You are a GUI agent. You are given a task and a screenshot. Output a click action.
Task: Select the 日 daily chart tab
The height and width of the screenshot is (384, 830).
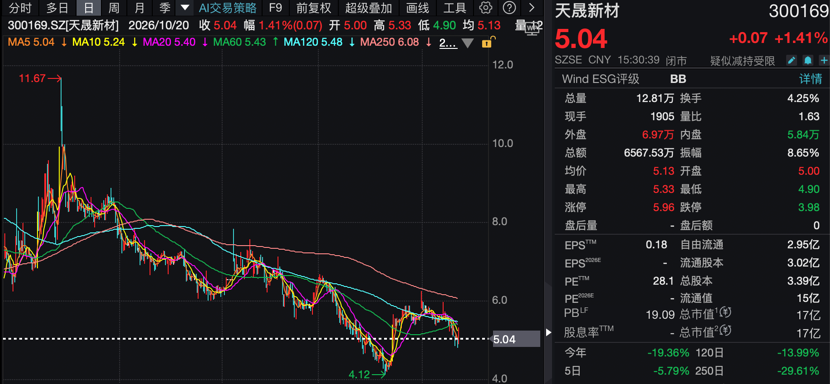click(88, 7)
